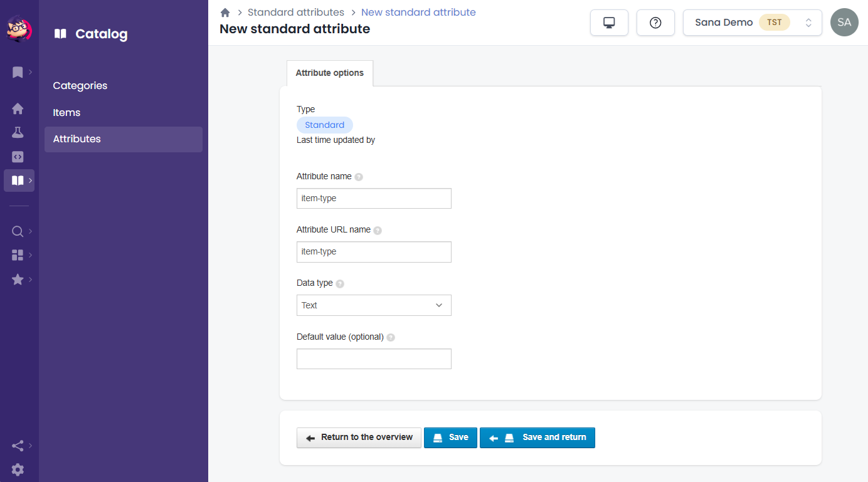Click the Save button

[450, 437]
